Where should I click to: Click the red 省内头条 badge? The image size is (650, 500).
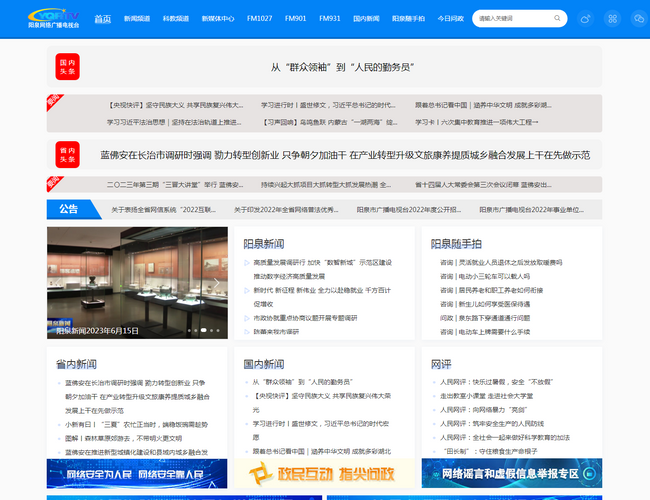coord(67,155)
